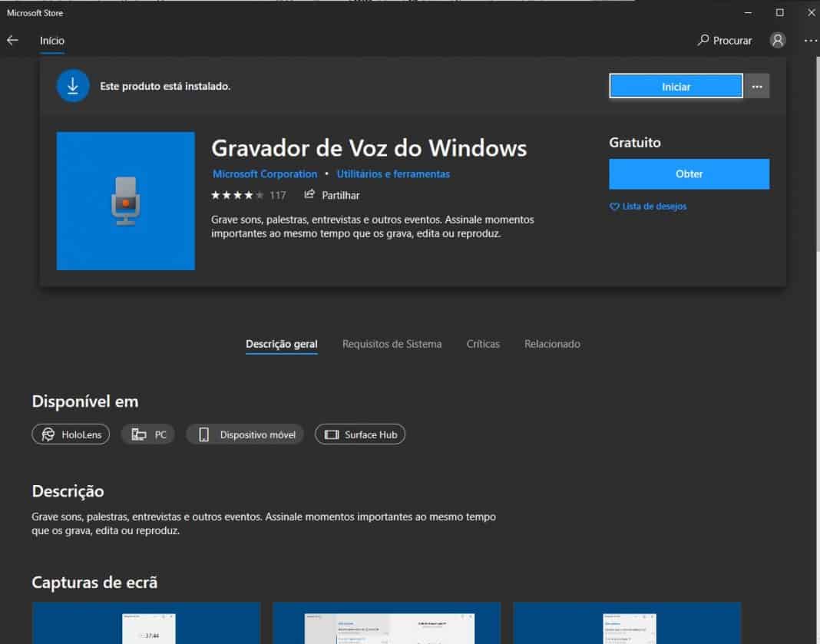Open the top-right ellipsis menu
Screen dimensions: 820x644
(810, 40)
